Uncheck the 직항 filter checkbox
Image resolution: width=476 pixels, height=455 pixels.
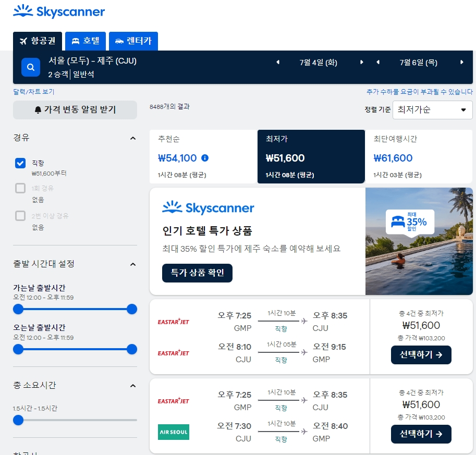pos(20,163)
